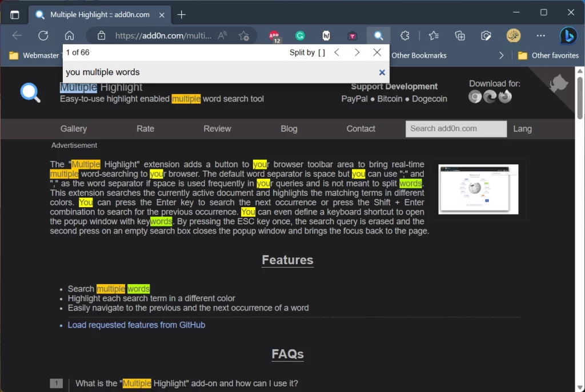The width and height of the screenshot is (585, 392).
Task: Open the user profile avatar
Action: 514,36
